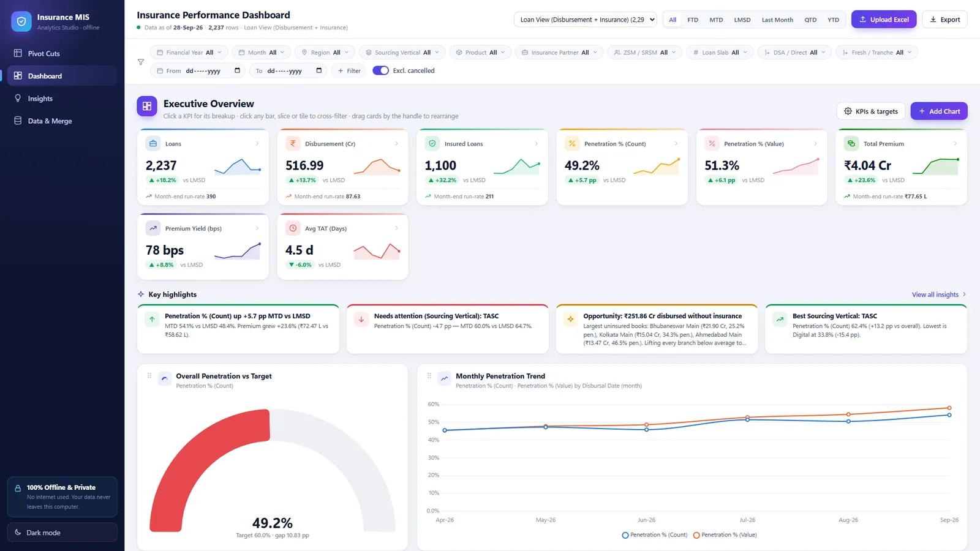The width and height of the screenshot is (980, 551).
Task: Click the Penetration % (Value) percent icon
Action: 712,143
